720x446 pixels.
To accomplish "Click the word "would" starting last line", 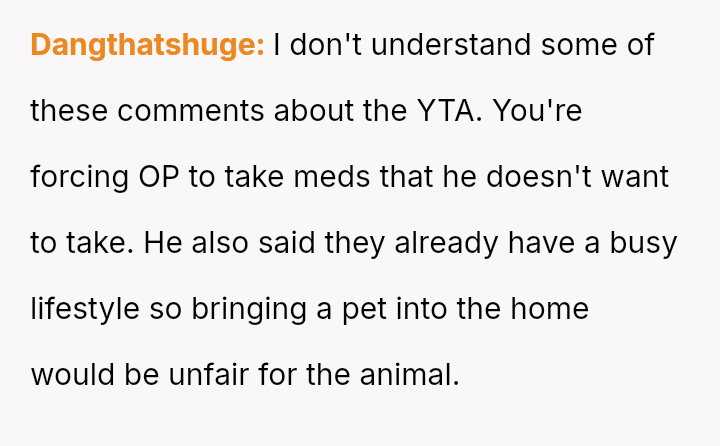I will point(73,375).
